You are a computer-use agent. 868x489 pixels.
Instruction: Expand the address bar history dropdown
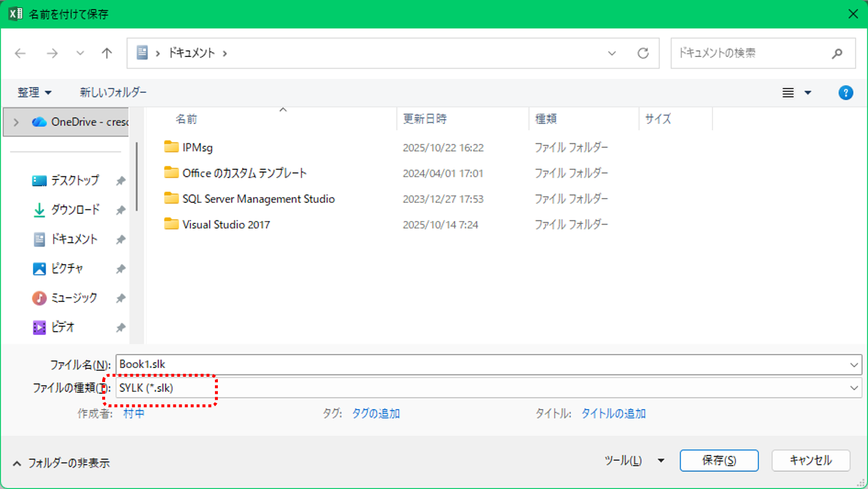coord(612,53)
